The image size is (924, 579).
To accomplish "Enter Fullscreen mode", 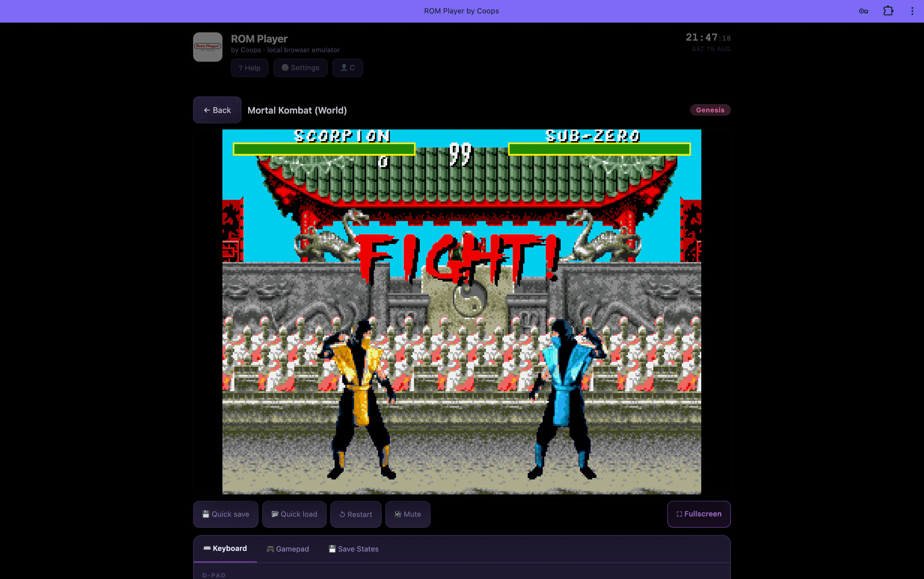I will click(x=699, y=514).
